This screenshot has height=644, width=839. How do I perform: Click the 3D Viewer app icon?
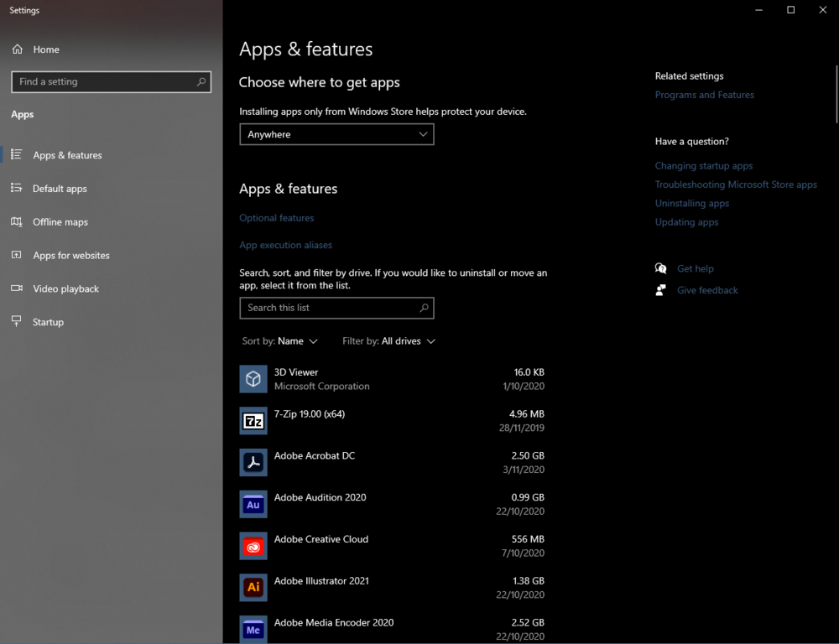tap(253, 379)
